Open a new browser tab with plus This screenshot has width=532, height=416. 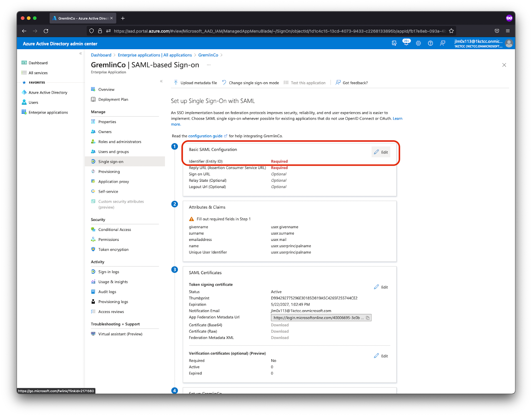point(123,18)
